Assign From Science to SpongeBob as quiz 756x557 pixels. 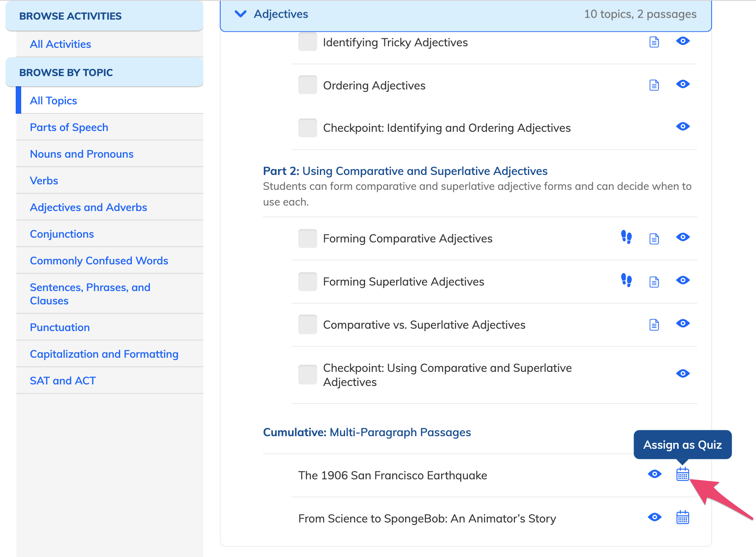[x=683, y=517]
